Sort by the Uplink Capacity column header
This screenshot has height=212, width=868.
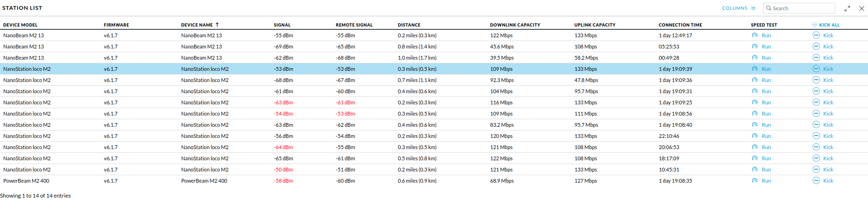click(x=595, y=25)
